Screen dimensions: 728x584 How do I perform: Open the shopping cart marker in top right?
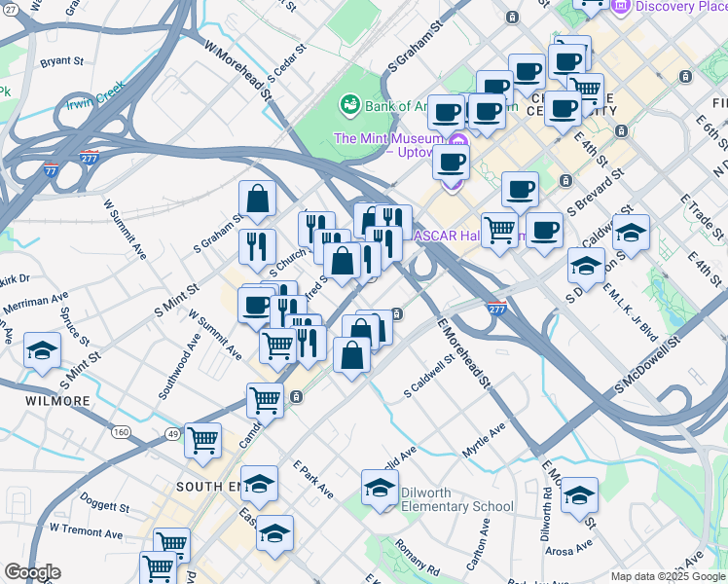[585, 91]
